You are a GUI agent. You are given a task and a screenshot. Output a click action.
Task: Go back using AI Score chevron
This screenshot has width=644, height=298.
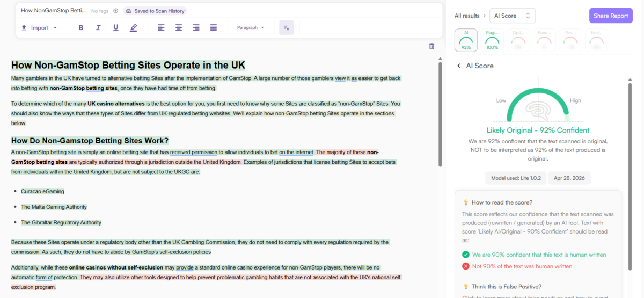pyautogui.click(x=459, y=66)
